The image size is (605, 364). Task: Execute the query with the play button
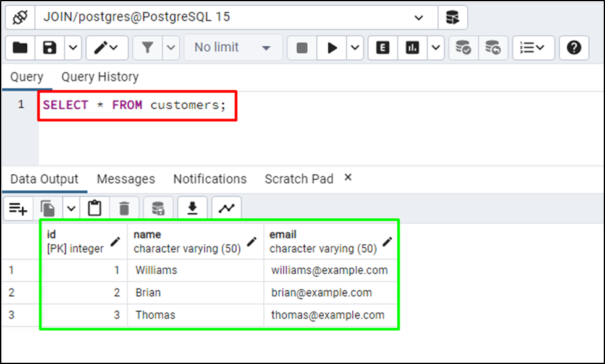coord(332,48)
